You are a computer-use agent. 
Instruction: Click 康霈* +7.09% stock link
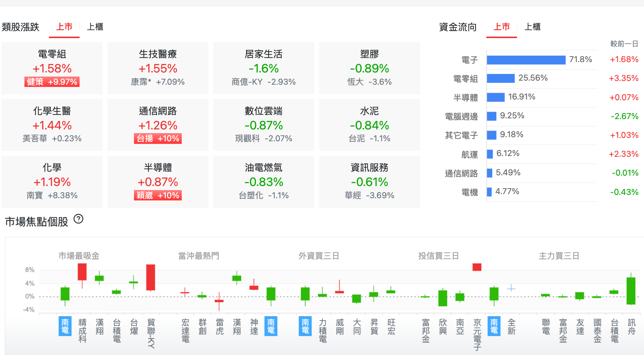click(x=158, y=82)
